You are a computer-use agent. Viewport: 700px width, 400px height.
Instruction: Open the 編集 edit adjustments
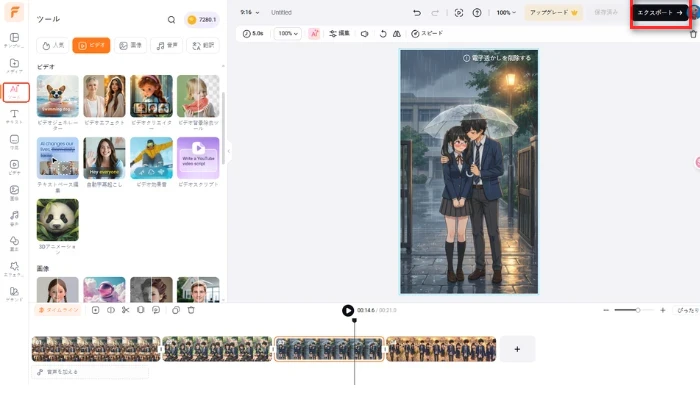(339, 33)
